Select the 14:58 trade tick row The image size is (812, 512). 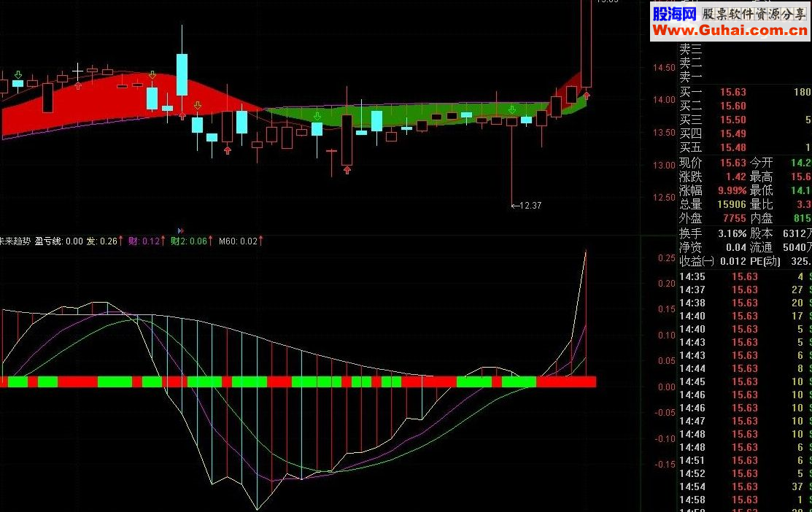[x=745, y=500]
